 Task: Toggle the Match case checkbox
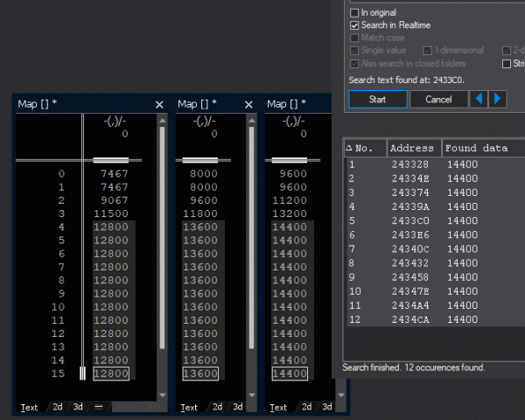(x=354, y=38)
